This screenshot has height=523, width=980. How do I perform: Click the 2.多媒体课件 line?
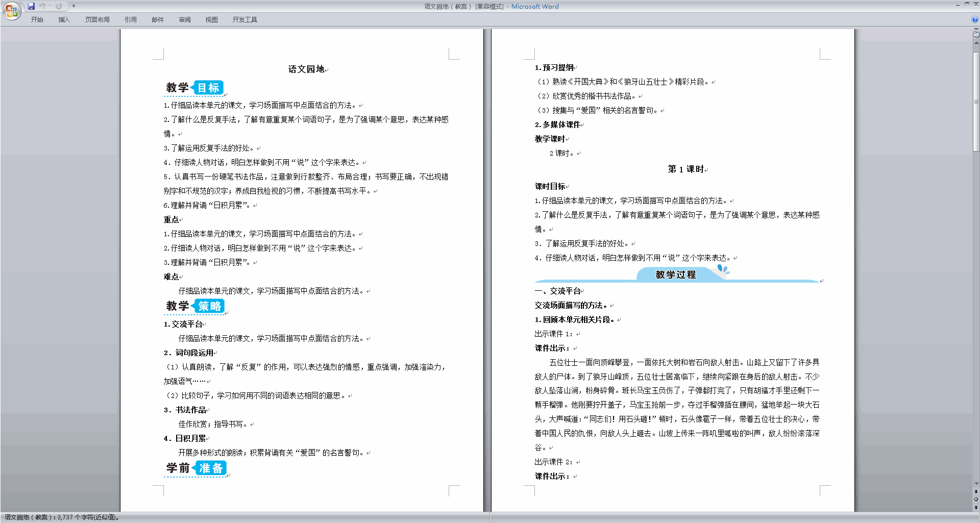[x=557, y=124]
